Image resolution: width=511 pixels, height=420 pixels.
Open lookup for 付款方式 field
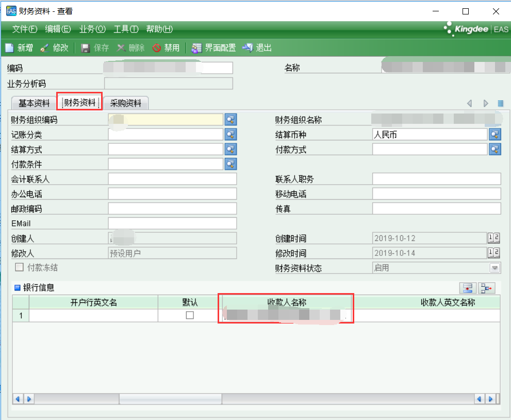(495, 149)
